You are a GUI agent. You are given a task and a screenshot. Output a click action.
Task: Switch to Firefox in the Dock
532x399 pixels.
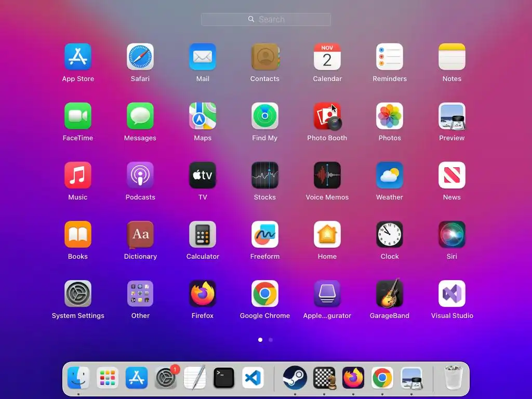tap(353, 378)
